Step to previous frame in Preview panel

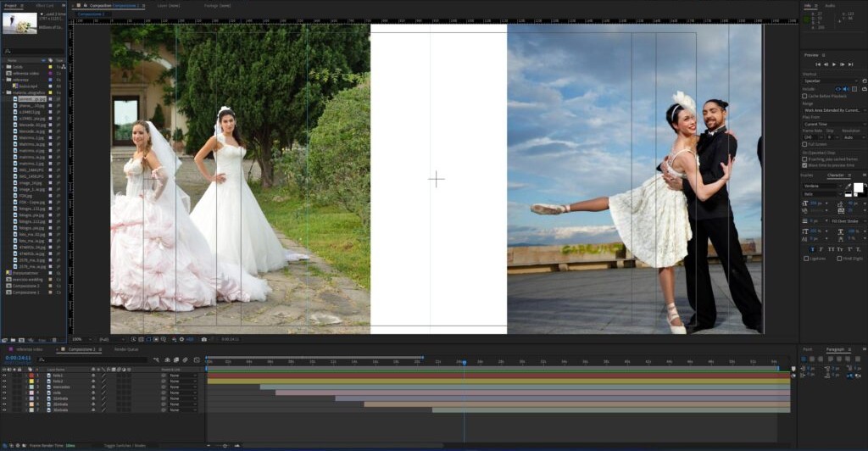826,64
